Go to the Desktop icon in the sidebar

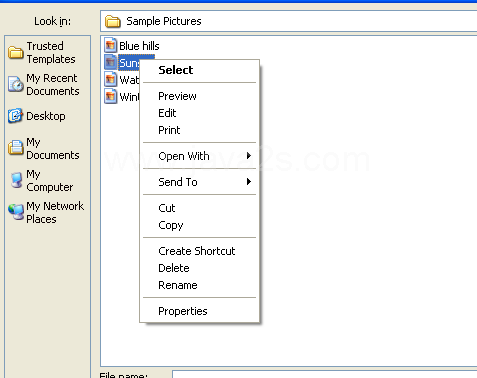(x=15, y=116)
